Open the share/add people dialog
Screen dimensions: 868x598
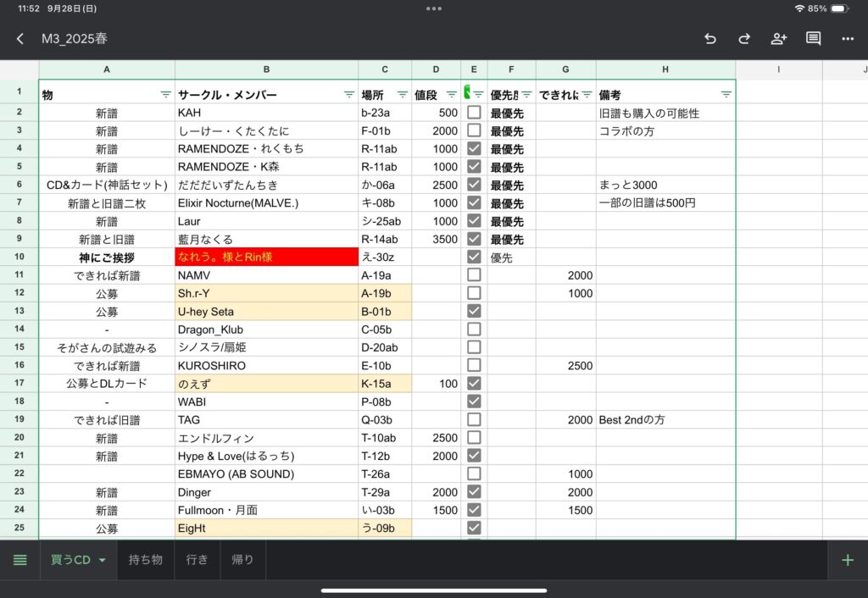coord(779,39)
